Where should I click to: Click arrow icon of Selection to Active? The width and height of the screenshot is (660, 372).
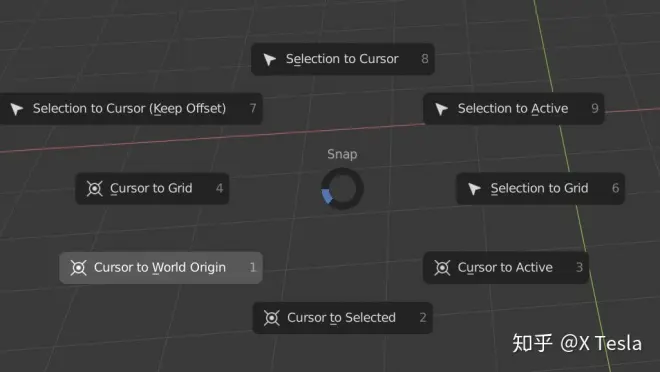[x=441, y=109]
